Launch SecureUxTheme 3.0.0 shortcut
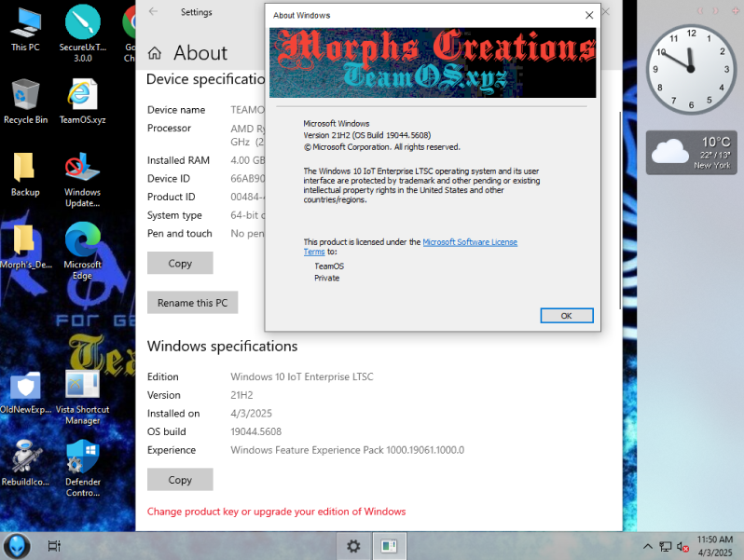This screenshot has height=560, width=744. (83, 34)
